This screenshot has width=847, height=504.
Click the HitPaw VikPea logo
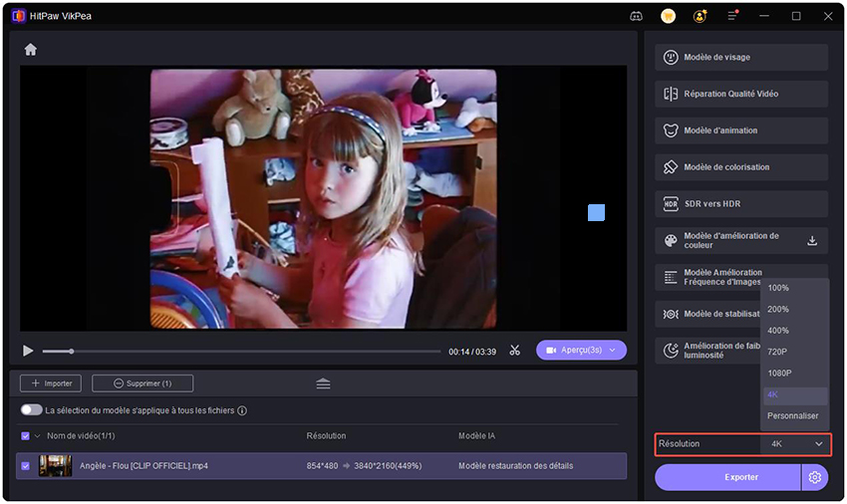pyautogui.click(x=18, y=16)
